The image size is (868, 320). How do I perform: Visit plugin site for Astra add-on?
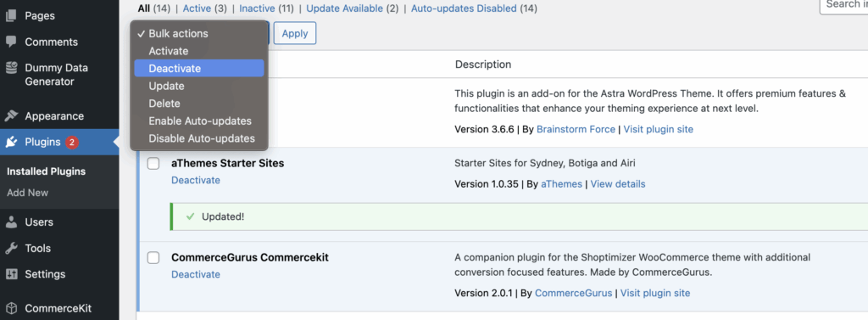pyautogui.click(x=658, y=129)
